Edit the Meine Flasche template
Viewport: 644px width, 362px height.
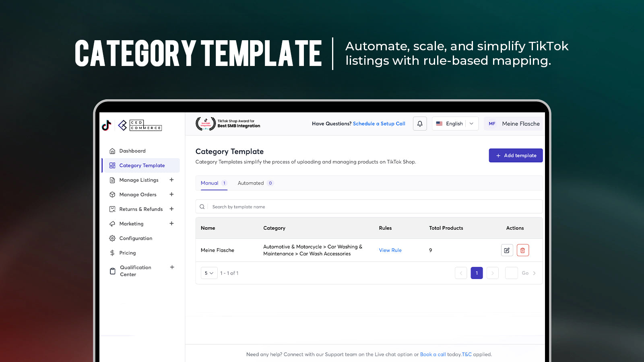click(507, 250)
